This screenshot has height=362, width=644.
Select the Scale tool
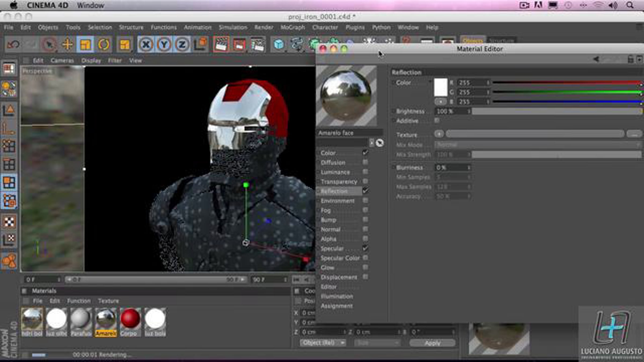point(85,44)
